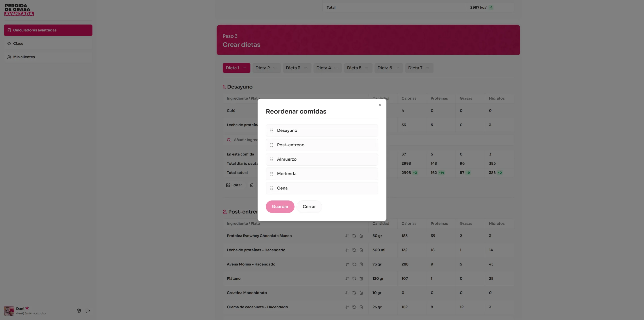Screen dimensions: 644x320
Task: Click drag handle icon beside Almuerzo
Action: tap(271, 159)
